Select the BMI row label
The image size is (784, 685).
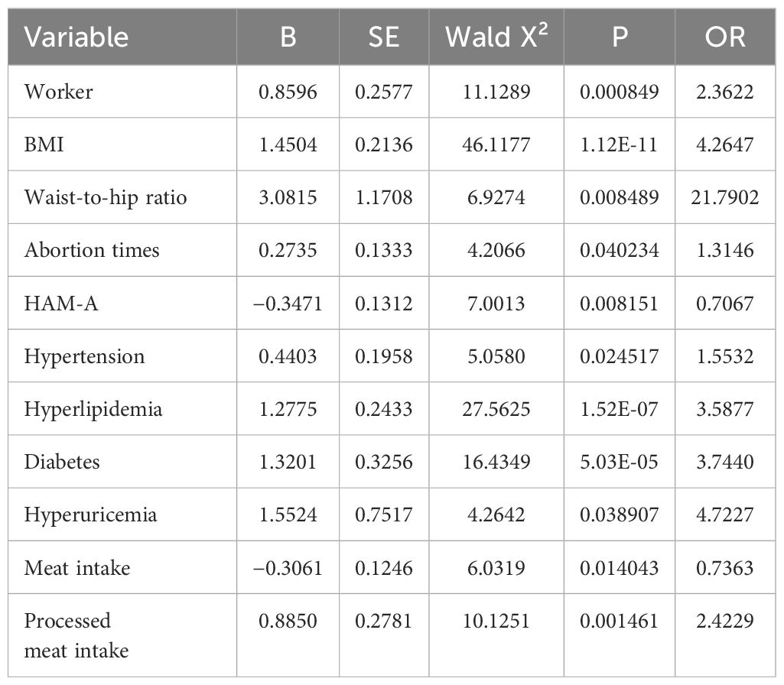(44, 145)
